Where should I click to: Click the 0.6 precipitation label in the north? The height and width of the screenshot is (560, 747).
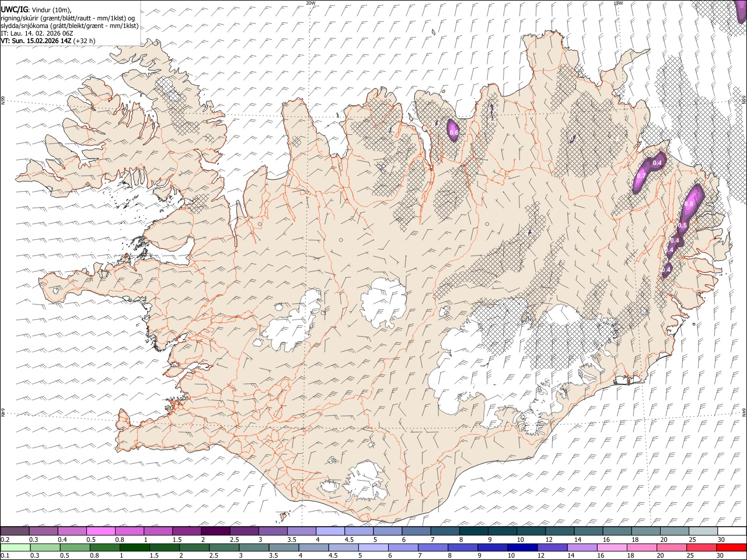(x=454, y=133)
